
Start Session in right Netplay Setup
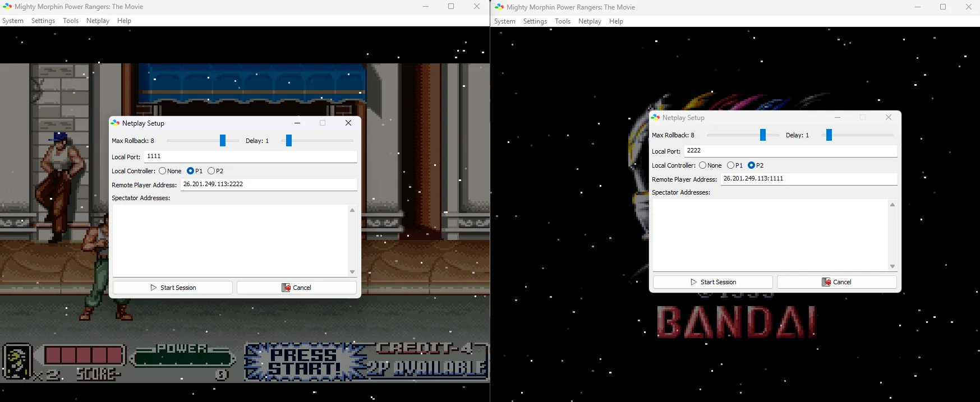click(713, 282)
